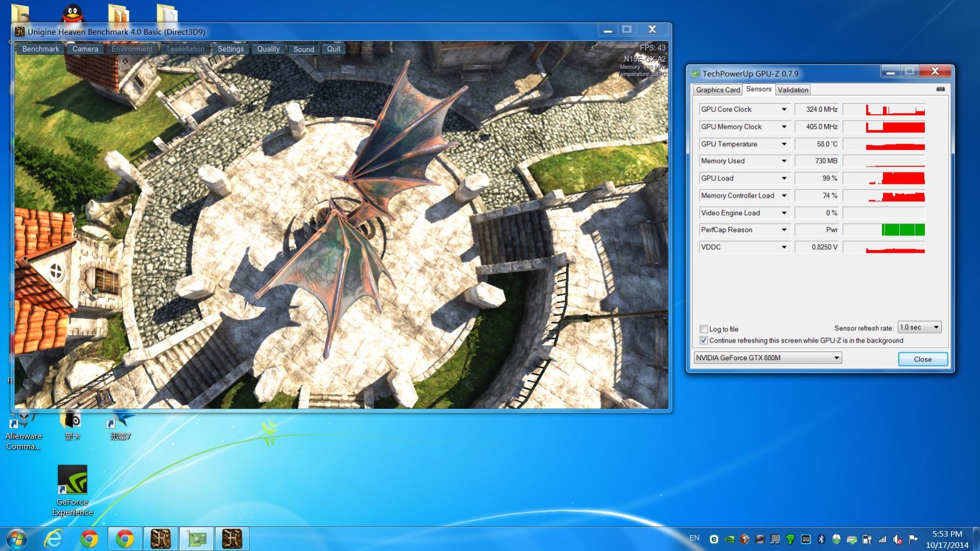Expand the Memory Controller Load dropdown arrow
The width and height of the screenshot is (980, 551).
click(784, 196)
